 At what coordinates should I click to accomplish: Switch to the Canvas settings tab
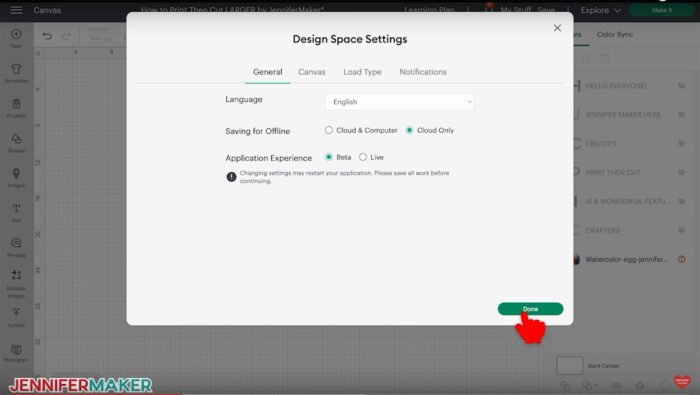coord(312,72)
